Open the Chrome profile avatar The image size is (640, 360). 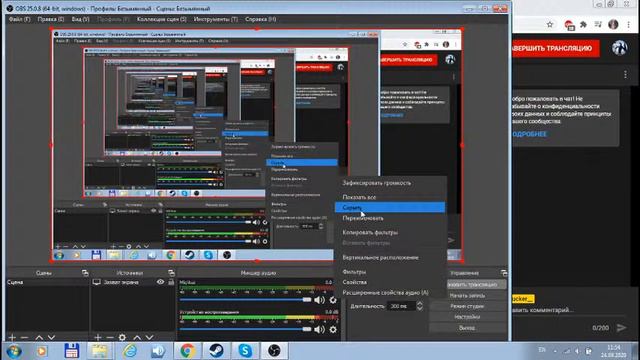(613, 24)
